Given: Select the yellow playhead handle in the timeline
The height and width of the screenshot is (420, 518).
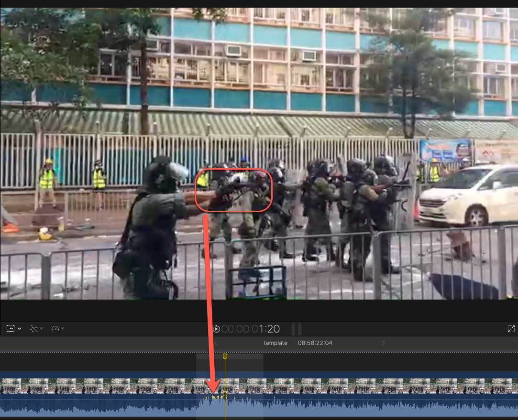Looking at the screenshot, I should click(x=225, y=356).
